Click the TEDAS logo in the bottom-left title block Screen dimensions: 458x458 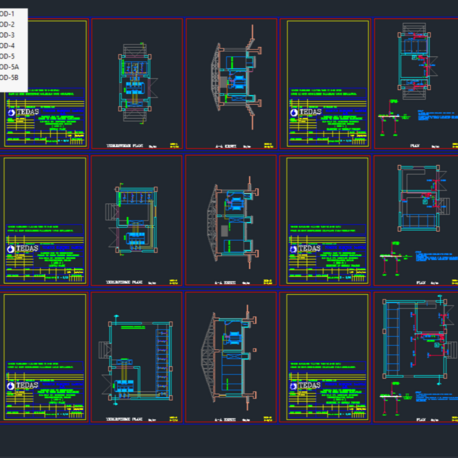click(x=23, y=386)
